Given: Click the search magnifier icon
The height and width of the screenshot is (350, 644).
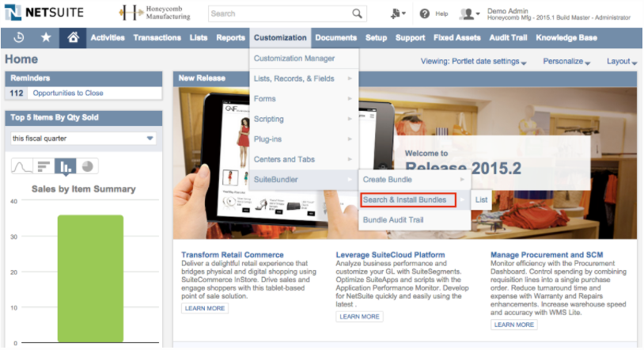Looking at the screenshot, I should pyautogui.click(x=357, y=13).
